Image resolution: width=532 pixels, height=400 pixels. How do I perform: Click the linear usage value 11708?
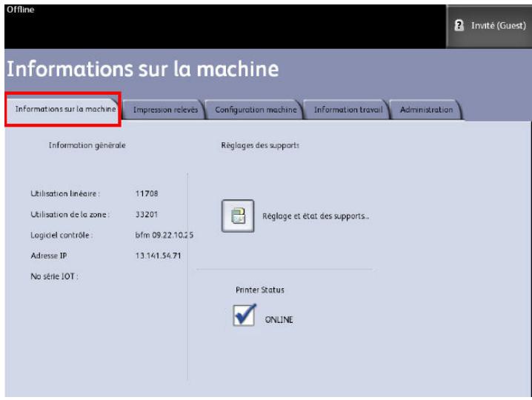pyautogui.click(x=150, y=194)
